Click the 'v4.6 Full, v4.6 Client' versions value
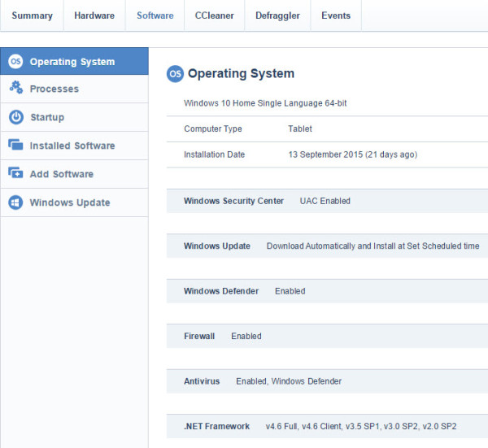Viewport: 488px width, 448px height. [x=361, y=426]
